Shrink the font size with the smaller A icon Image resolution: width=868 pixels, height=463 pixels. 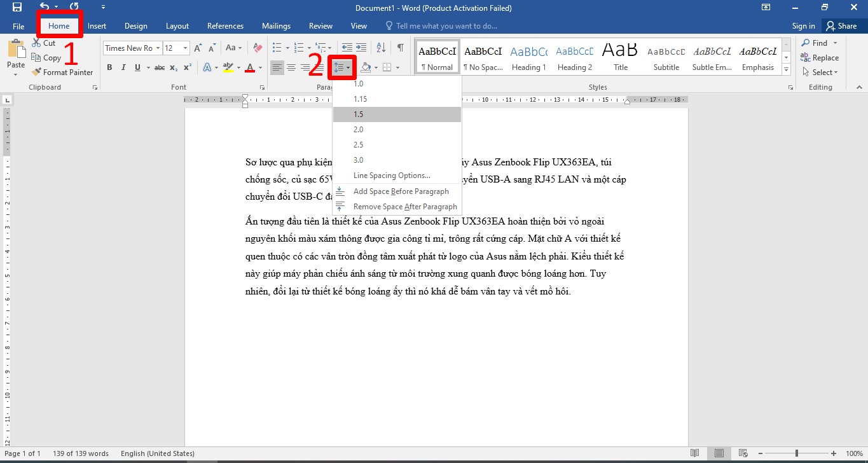tap(212, 48)
